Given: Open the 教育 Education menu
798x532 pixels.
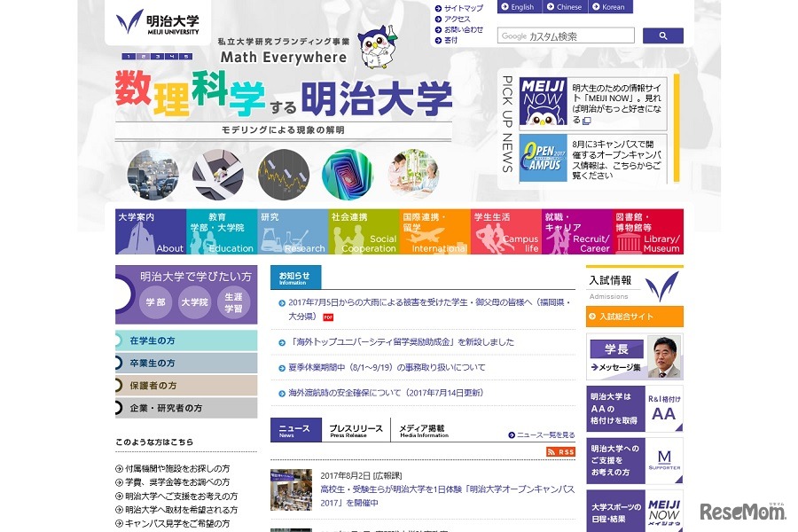Looking at the screenshot, I should [x=222, y=231].
